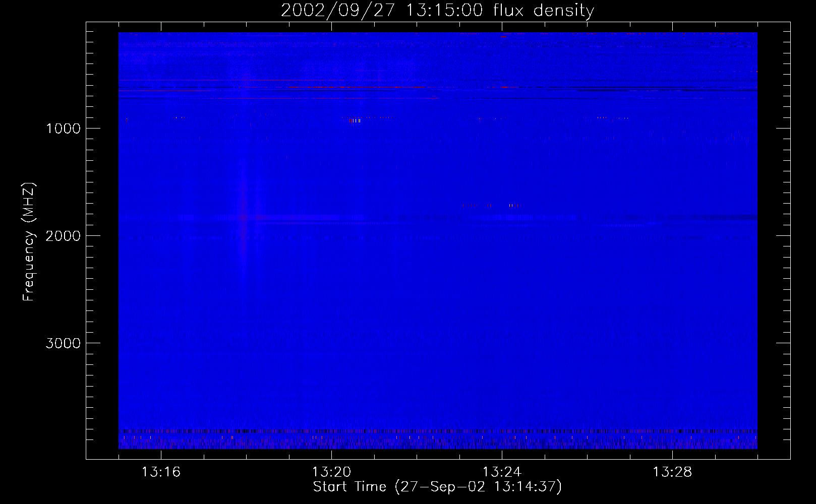Click the 1000 frequency tick label
This screenshot has width=816, height=504.
[x=63, y=129]
